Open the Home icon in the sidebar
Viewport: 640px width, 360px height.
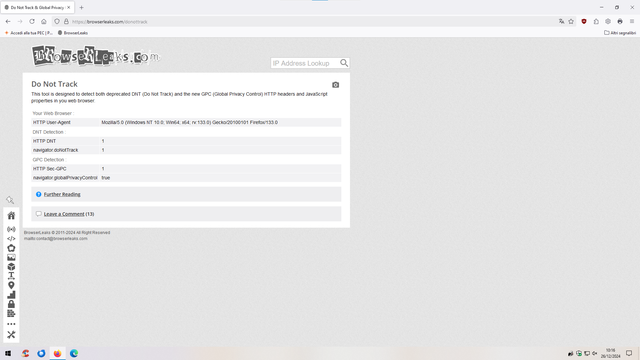11,216
